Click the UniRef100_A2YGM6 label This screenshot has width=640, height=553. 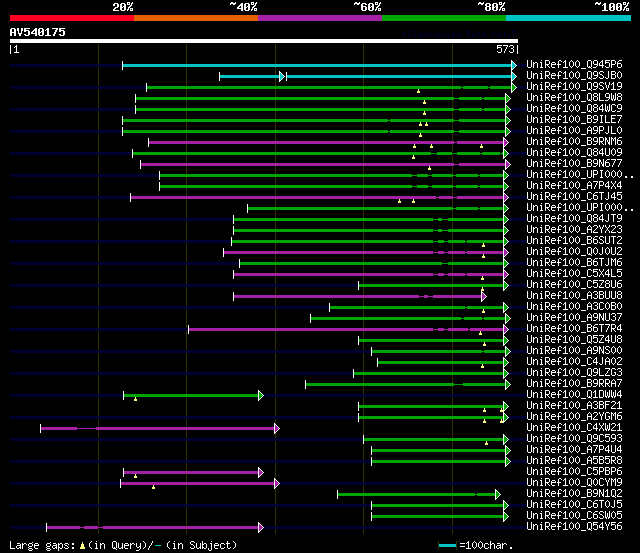click(x=574, y=417)
